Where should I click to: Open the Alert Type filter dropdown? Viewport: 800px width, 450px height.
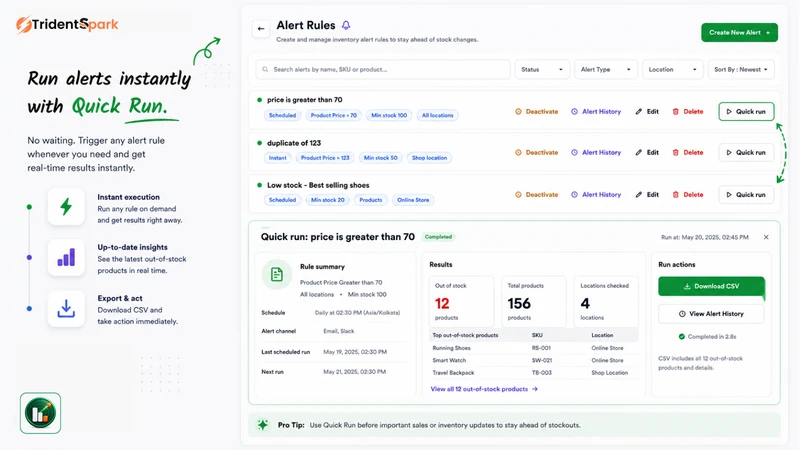click(606, 69)
